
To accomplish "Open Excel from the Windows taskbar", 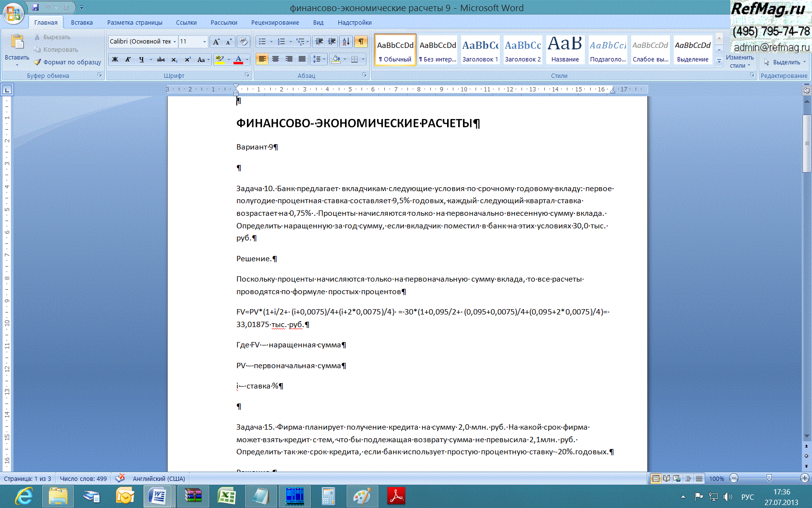I will click(226, 496).
